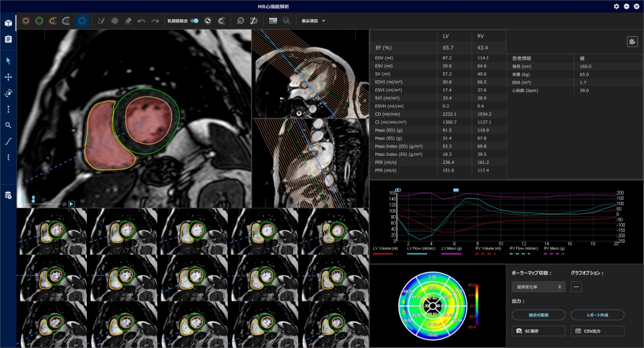Select the orange LV endocardium contour tool
This screenshot has height=348, width=644.
(26, 21)
